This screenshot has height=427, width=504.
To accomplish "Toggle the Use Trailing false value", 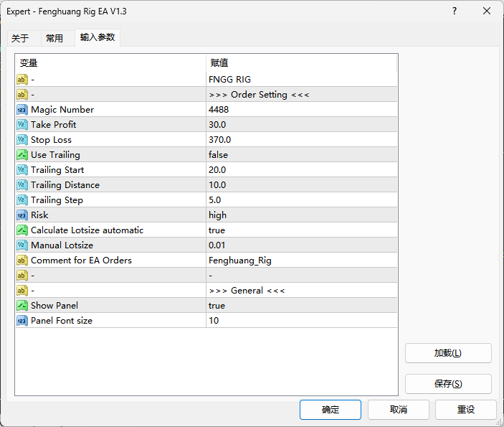I will pos(218,155).
